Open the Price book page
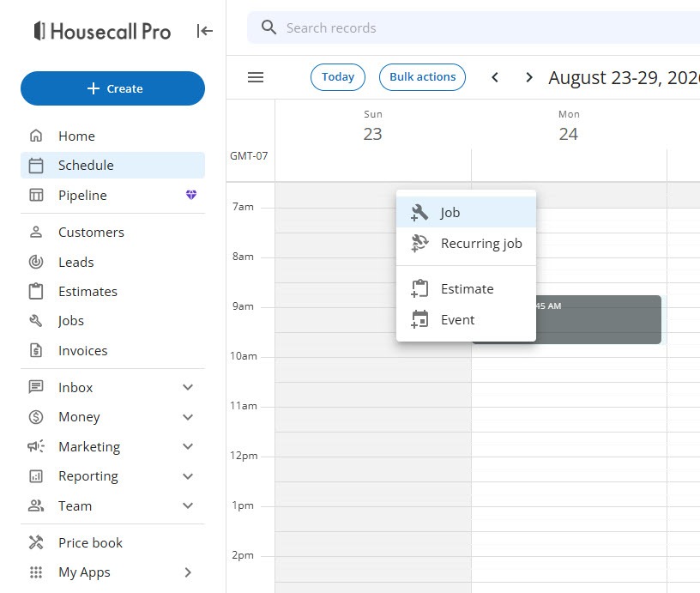The width and height of the screenshot is (700, 593). click(x=112, y=542)
